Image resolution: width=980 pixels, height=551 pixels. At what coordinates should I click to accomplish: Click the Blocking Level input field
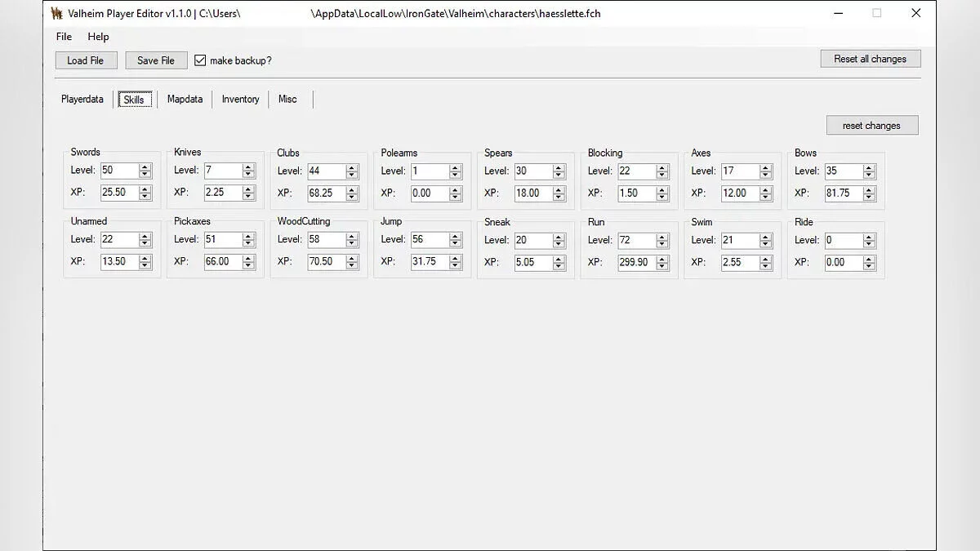pyautogui.click(x=636, y=171)
